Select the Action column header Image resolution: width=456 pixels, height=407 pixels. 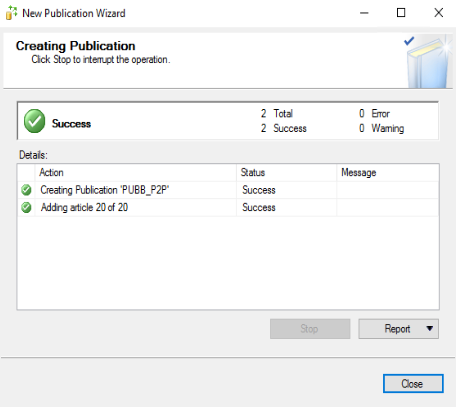tap(135, 172)
